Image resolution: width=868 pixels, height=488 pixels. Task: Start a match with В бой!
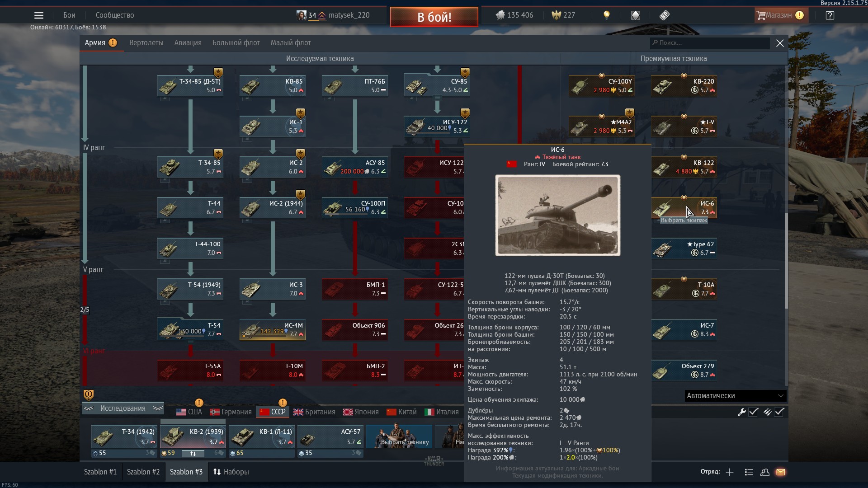click(434, 17)
